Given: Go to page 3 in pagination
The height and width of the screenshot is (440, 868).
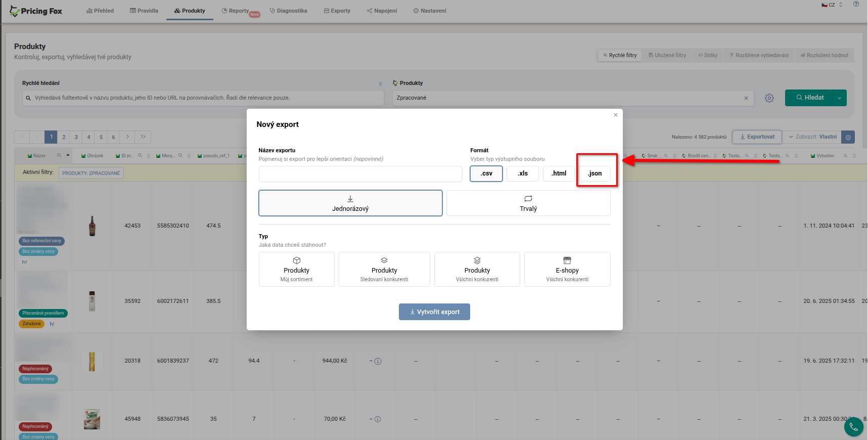Looking at the screenshot, I should [76, 137].
